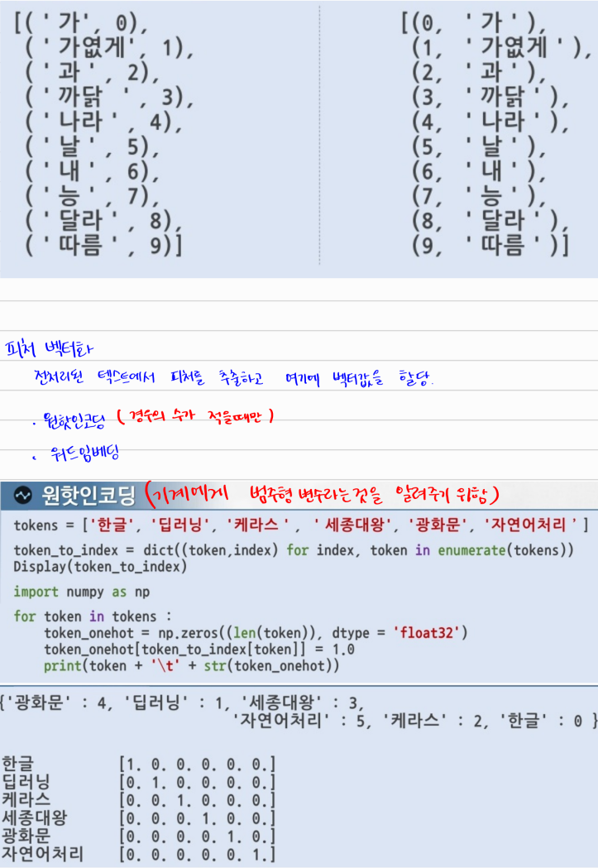598x868 pixels.
Task: Click the tuple (5, '날')
Action: [x=479, y=146]
